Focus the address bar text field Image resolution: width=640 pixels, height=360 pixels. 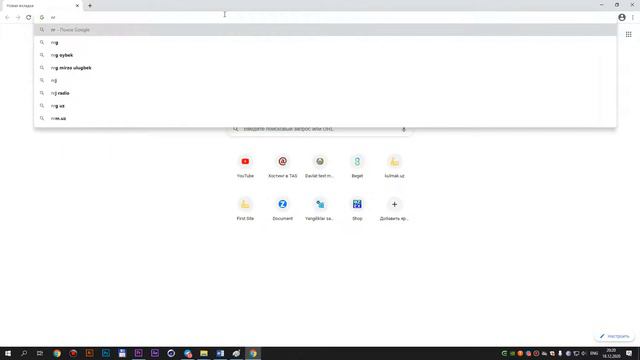coord(327,18)
